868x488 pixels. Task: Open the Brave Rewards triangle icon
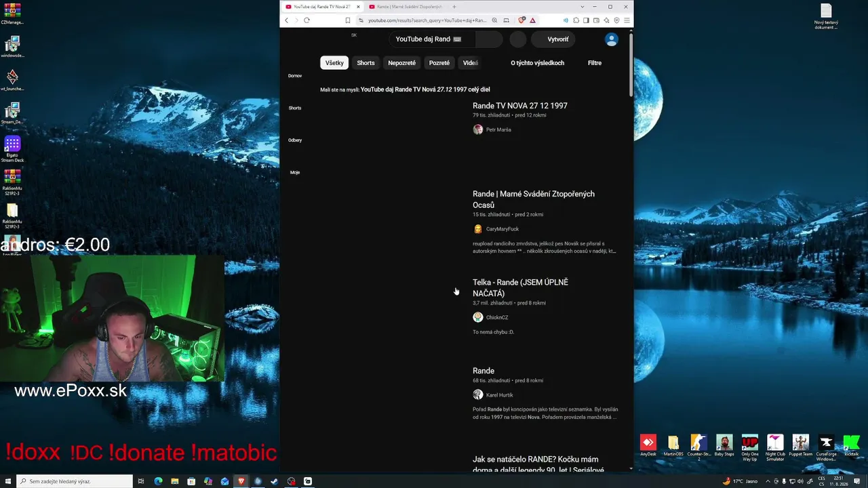(532, 20)
